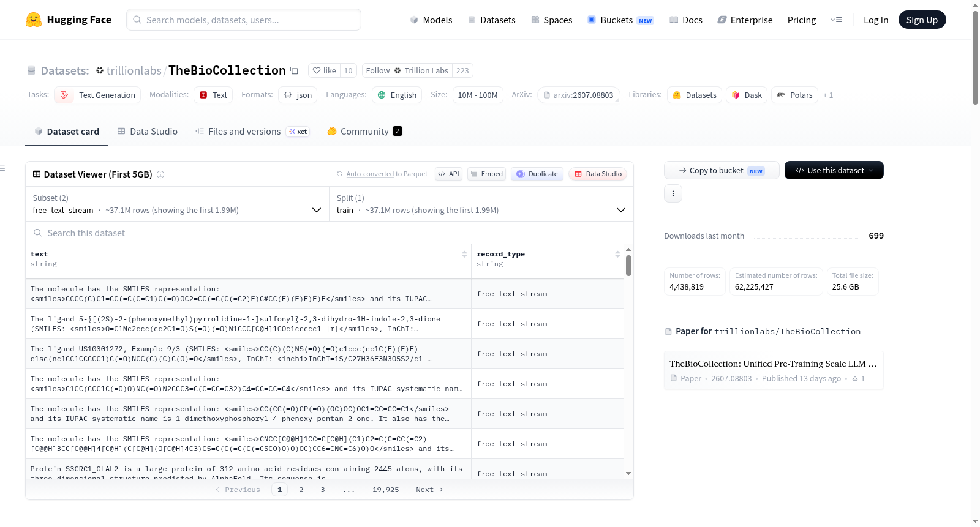Select the Dask library tag

point(747,95)
